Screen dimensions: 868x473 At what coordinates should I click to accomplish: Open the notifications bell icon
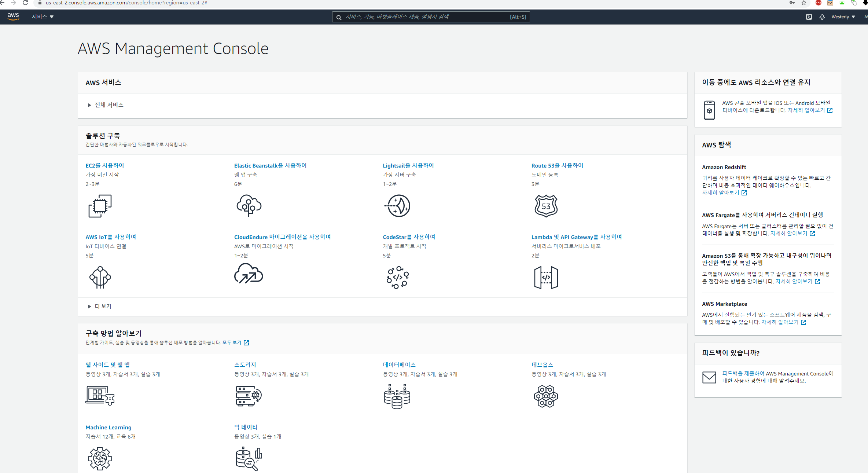[x=822, y=17]
